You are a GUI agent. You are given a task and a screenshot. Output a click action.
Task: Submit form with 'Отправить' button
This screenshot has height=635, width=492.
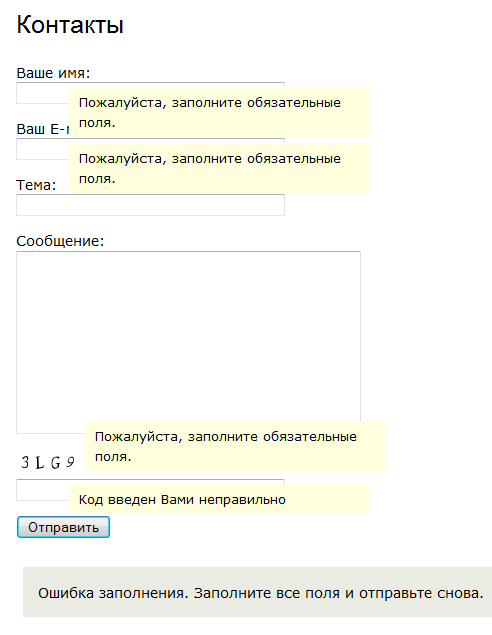tap(63, 527)
